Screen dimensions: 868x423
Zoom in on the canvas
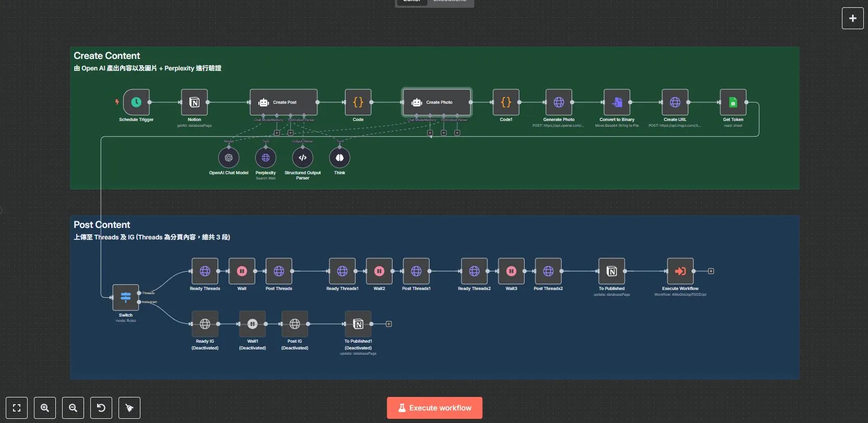pos(45,408)
